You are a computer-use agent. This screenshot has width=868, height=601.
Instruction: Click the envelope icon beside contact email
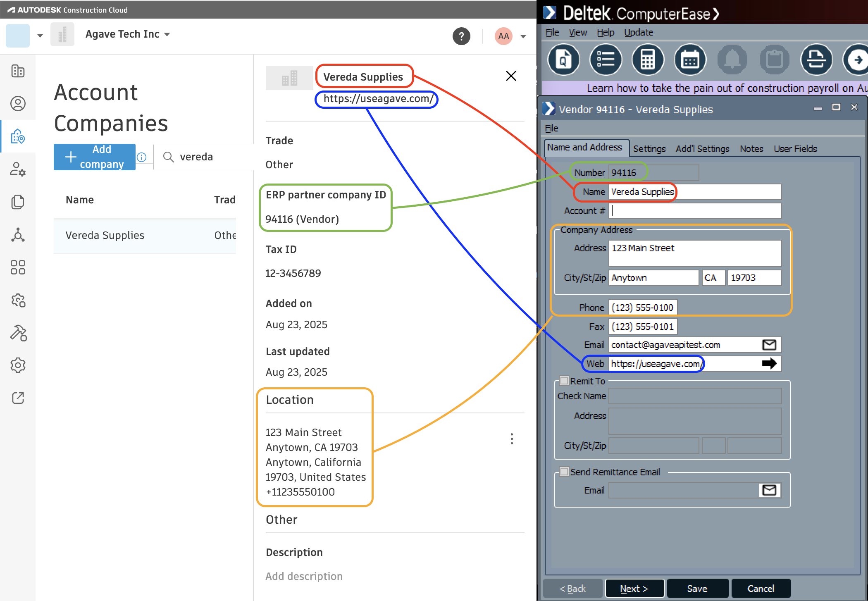pyautogui.click(x=769, y=345)
